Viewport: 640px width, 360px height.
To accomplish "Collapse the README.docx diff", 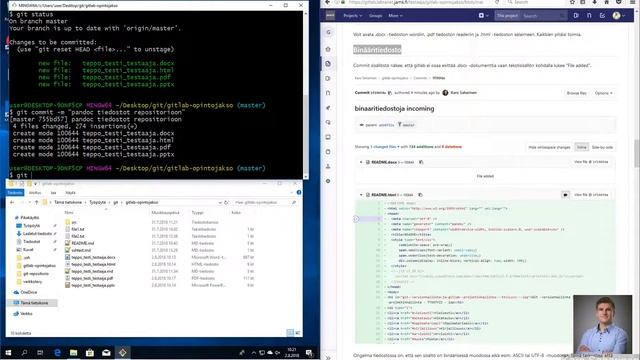I will (361, 162).
